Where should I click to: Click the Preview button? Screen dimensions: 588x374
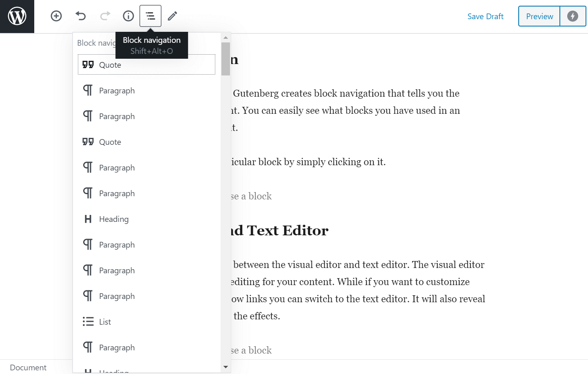click(539, 16)
